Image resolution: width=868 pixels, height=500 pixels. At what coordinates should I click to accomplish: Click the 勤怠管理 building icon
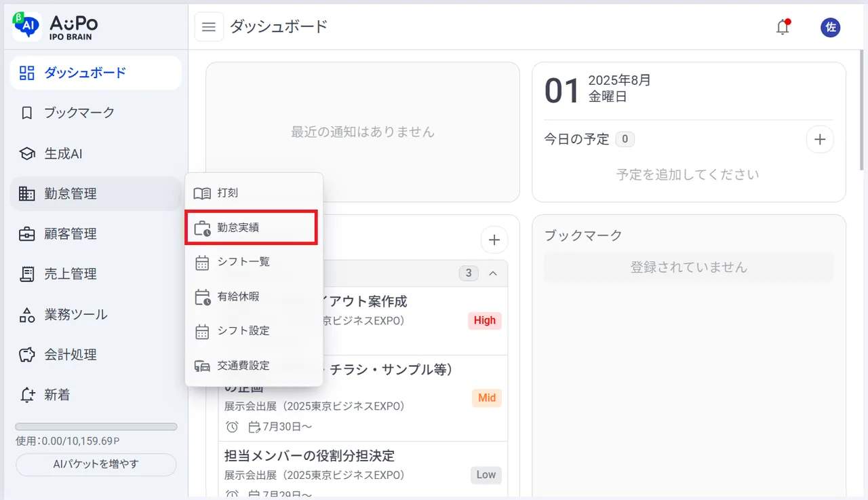tap(26, 194)
